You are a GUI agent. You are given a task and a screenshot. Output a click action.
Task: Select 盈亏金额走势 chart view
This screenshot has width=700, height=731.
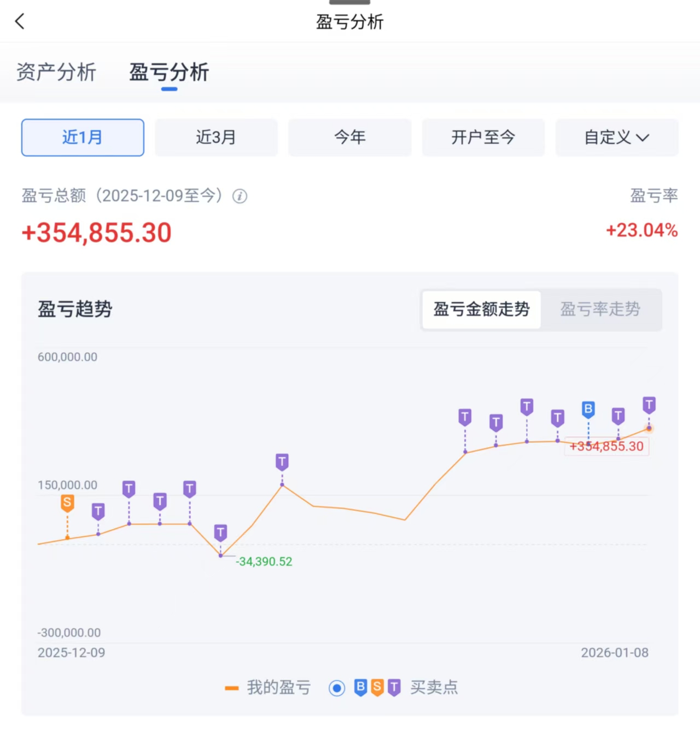pos(481,309)
